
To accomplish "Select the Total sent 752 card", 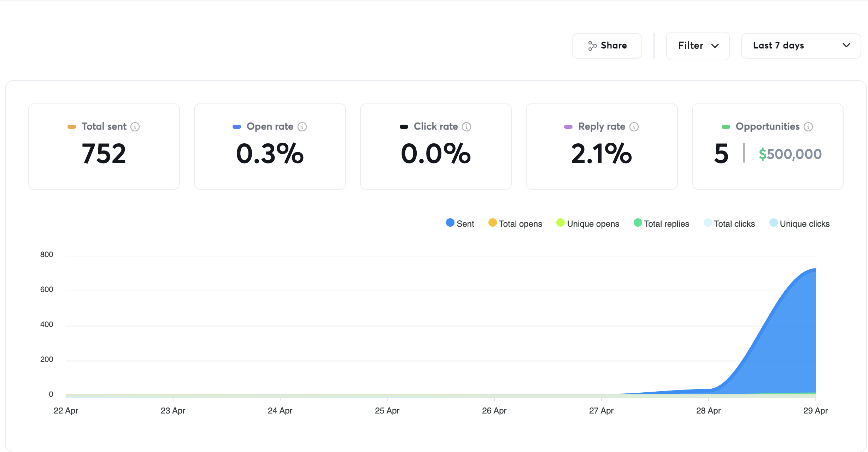I will point(104,147).
